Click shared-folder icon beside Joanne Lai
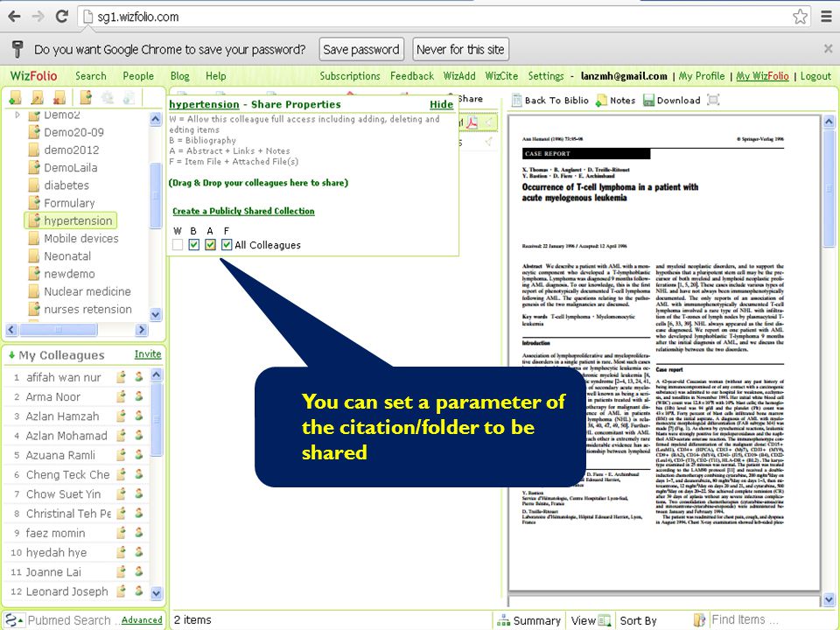Viewport: 840px width, 630px height. (x=121, y=572)
